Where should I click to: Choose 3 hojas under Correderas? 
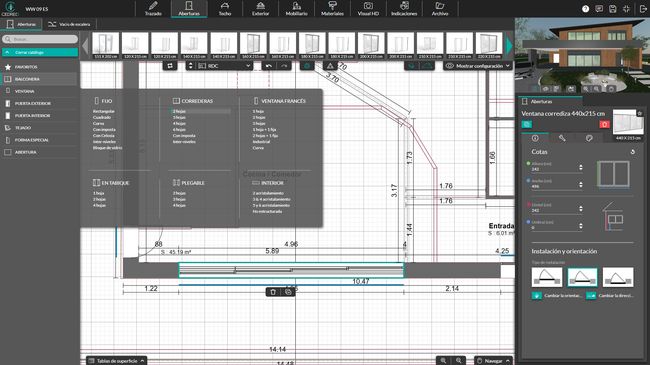(179, 117)
